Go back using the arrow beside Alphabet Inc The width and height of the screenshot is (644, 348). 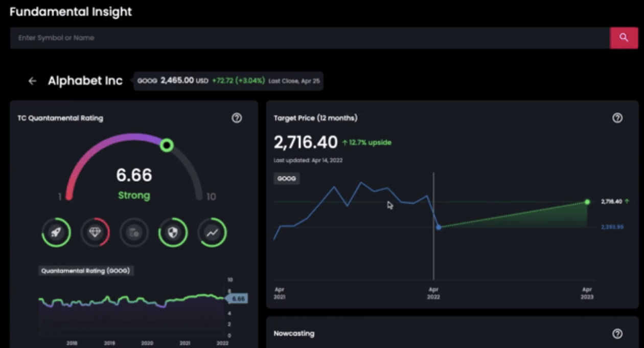[x=32, y=81]
